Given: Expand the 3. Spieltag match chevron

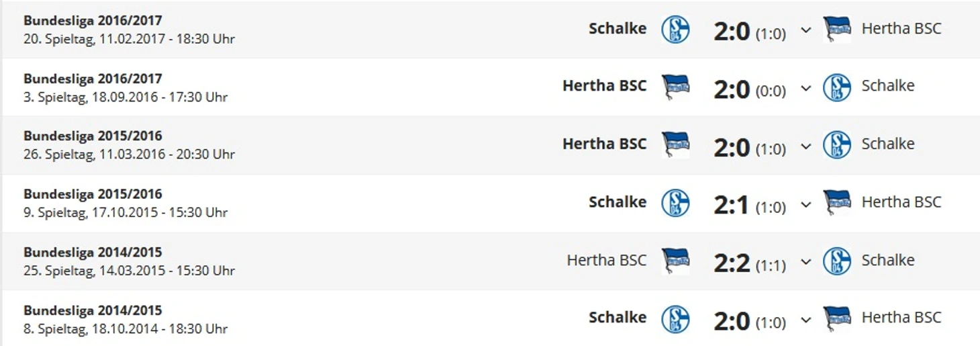Looking at the screenshot, I should click(806, 89).
